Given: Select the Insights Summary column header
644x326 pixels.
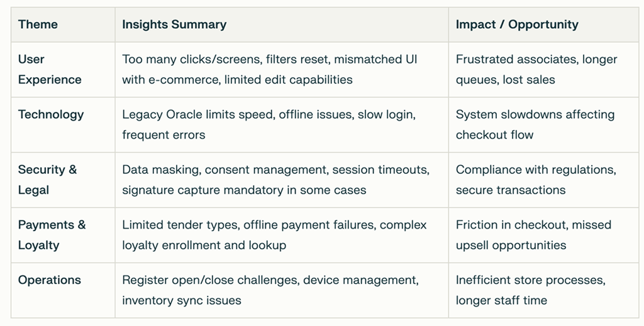Looking at the screenshot, I should pyautogui.click(x=174, y=24).
